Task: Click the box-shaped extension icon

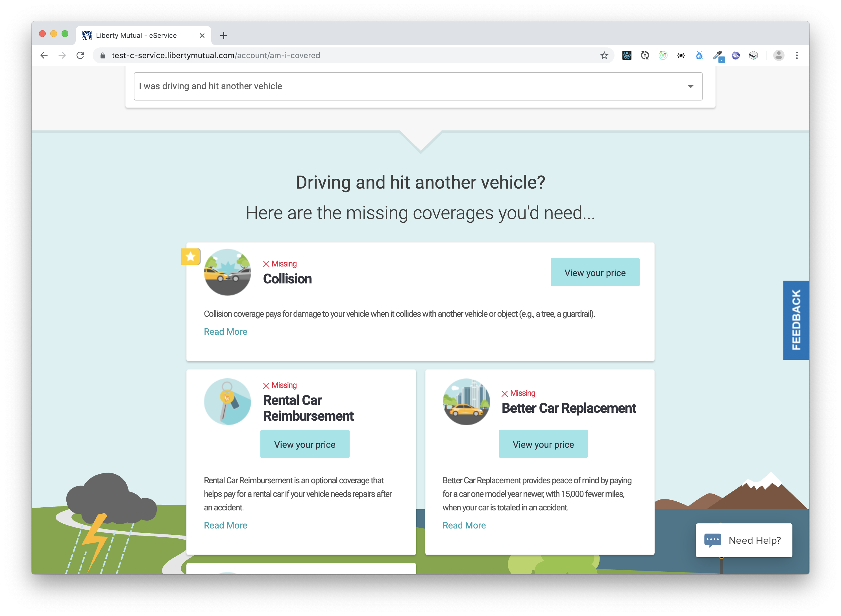Action: tap(753, 56)
